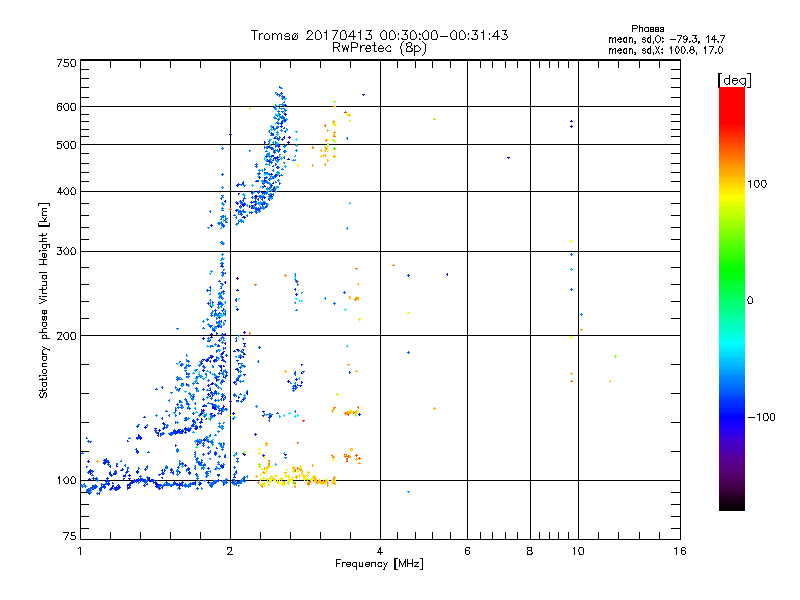Click the "Stationary phase Virtual Height [km]" label
This screenshot has height=600, width=800.
tap(44, 300)
